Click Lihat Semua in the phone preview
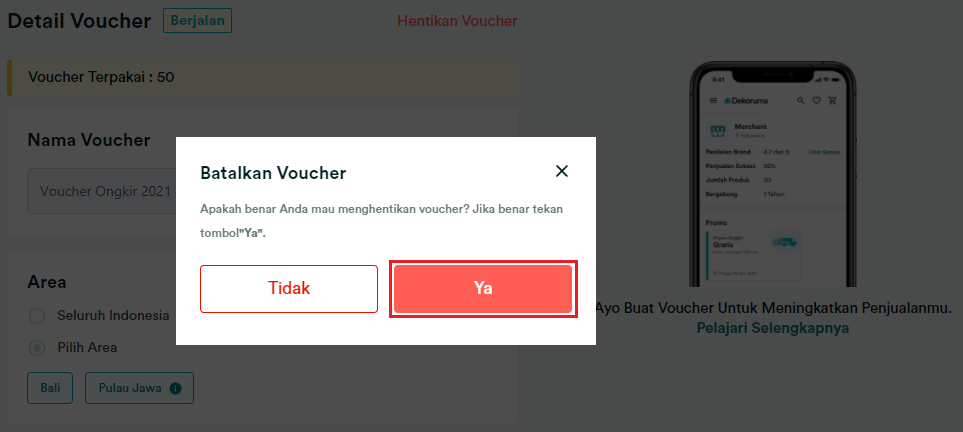 tap(824, 151)
